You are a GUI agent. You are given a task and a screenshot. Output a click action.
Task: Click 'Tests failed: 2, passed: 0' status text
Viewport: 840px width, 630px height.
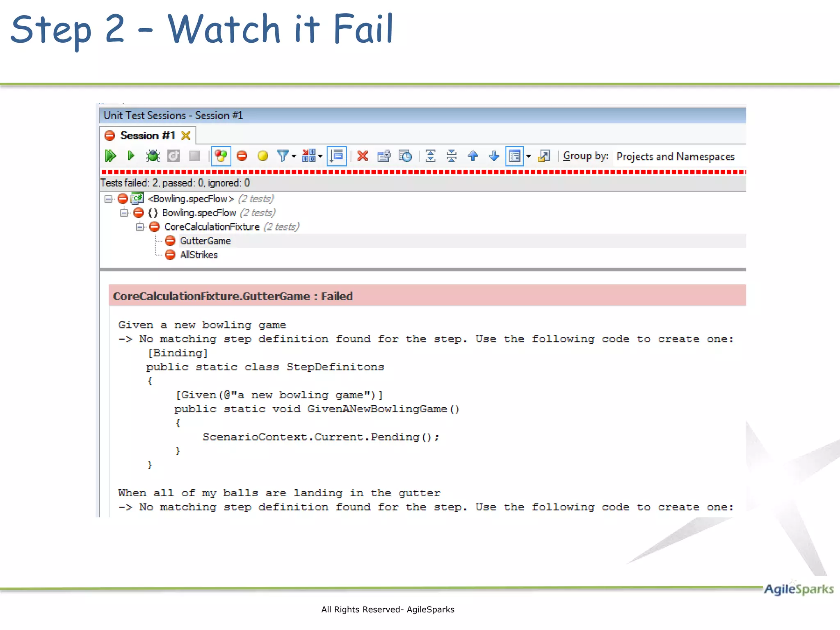tap(175, 183)
